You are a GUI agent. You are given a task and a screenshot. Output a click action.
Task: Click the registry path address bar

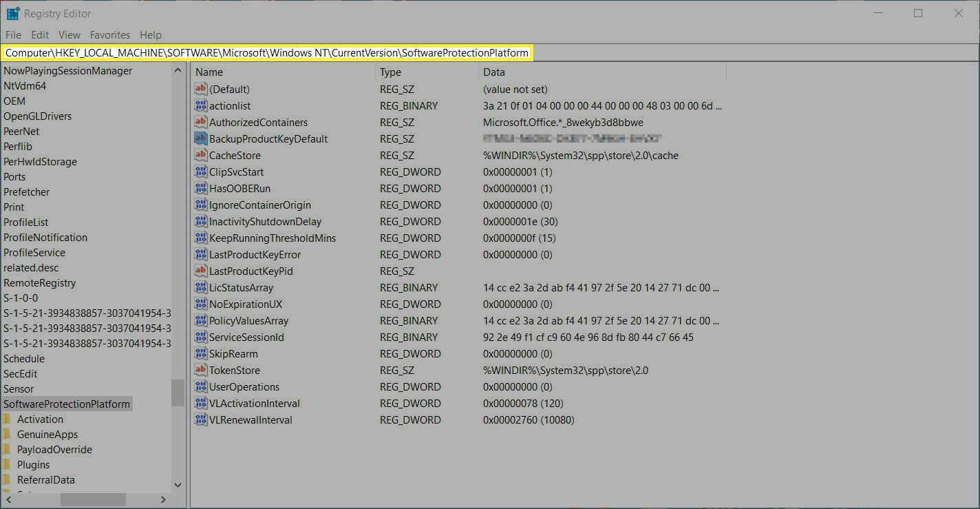coord(267,53)
